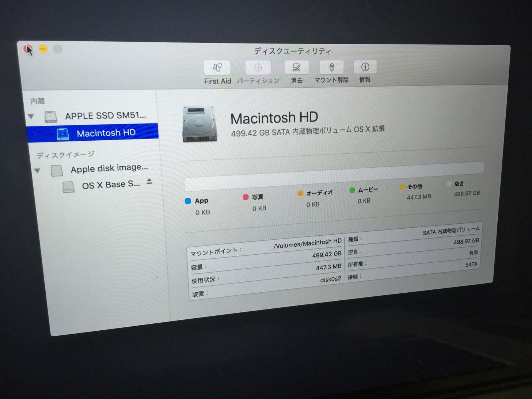Click the パーティション label
This screenshot has height=399, width=532.
pyautogui.click(x=258, y=81)
